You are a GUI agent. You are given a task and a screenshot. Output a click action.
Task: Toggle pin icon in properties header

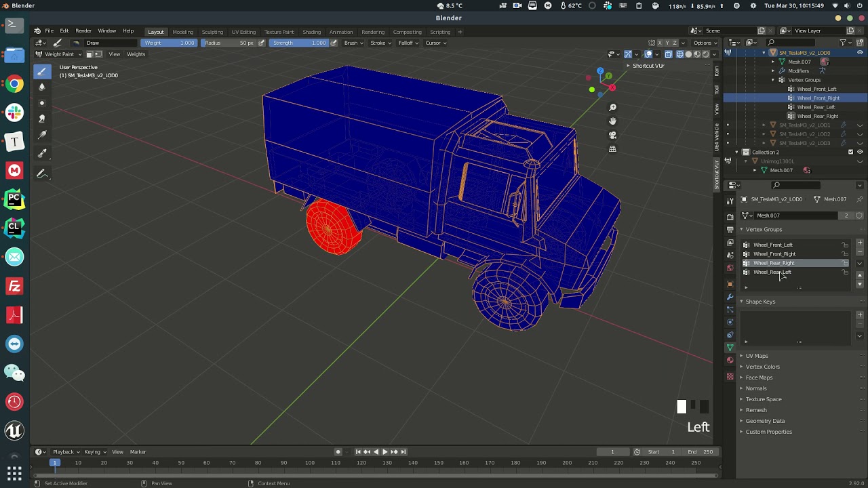[860, 199]
